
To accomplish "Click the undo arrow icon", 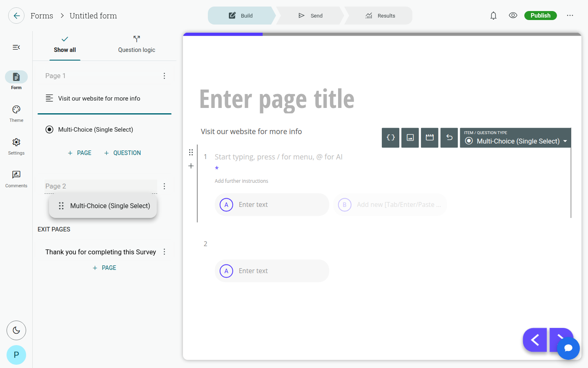I will [x=449, y=138].
